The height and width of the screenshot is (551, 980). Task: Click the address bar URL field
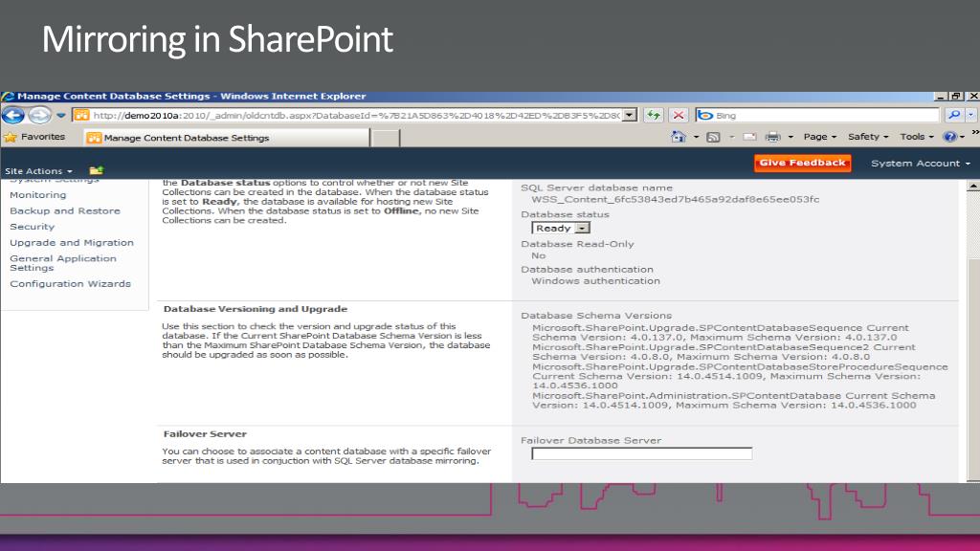[356, 116]
